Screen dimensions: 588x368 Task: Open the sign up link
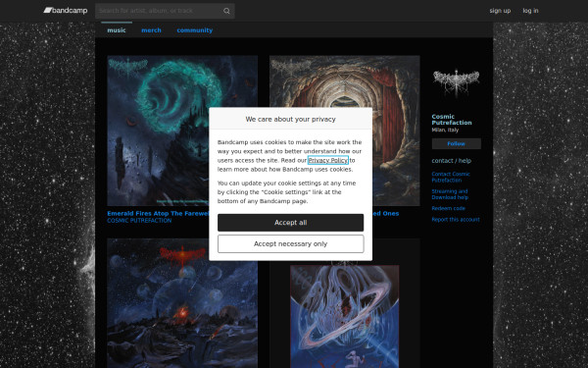point(500,11)
